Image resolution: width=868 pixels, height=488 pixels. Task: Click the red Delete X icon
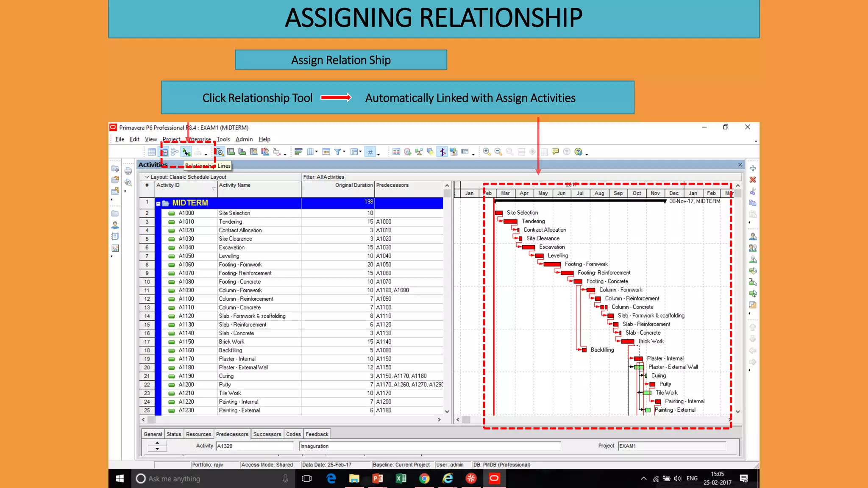[x=753, y=180]
